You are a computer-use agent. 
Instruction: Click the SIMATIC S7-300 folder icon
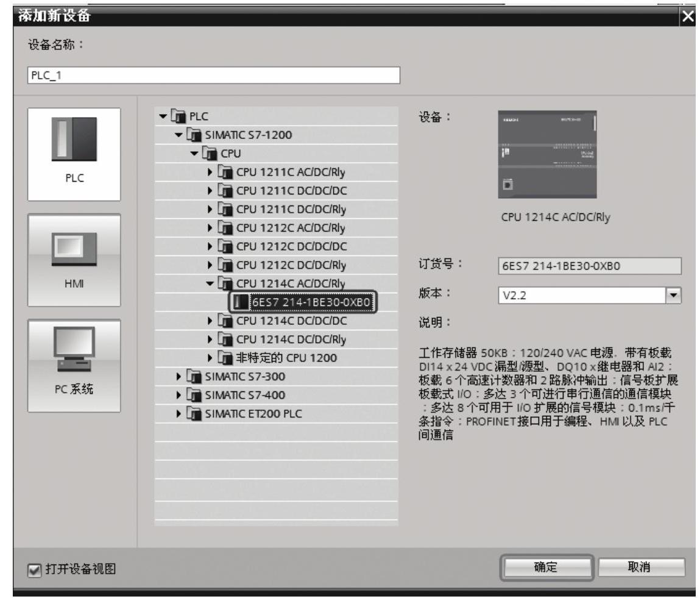point(194,377)
